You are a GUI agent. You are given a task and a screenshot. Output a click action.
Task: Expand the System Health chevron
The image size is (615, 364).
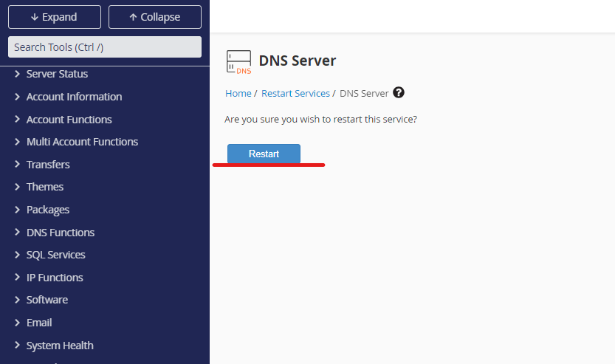point(17,346)
